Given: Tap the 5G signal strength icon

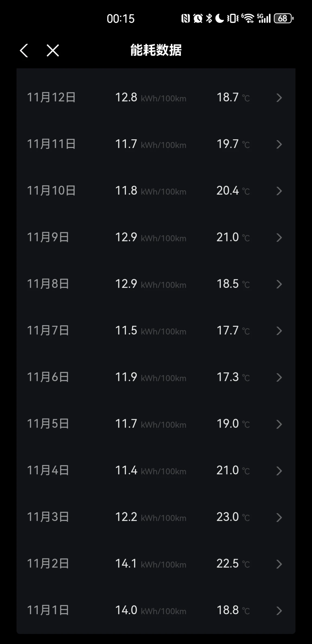Looking at the screenshot, I should pos(264,18).
